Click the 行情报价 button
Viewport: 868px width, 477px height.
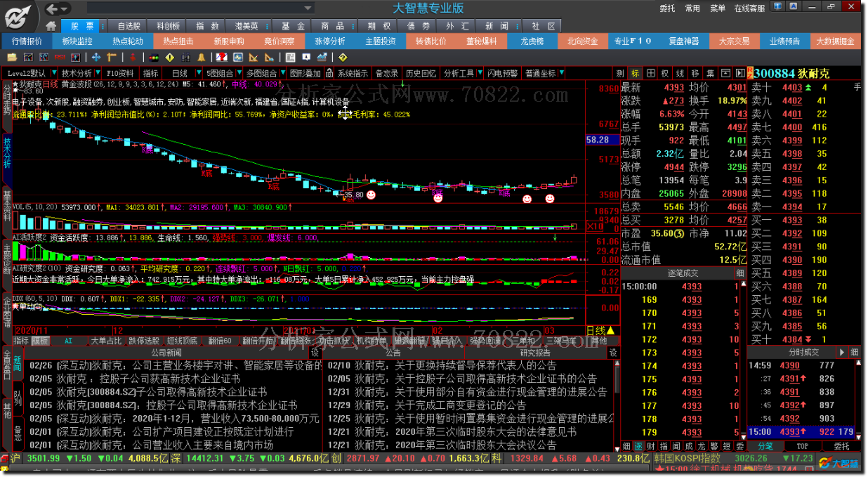[27, 41]
